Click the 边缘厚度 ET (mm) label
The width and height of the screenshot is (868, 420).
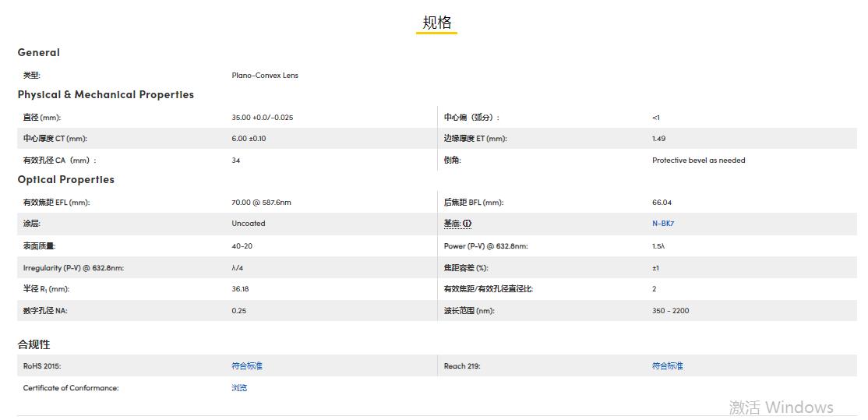(x=475, y=139)
